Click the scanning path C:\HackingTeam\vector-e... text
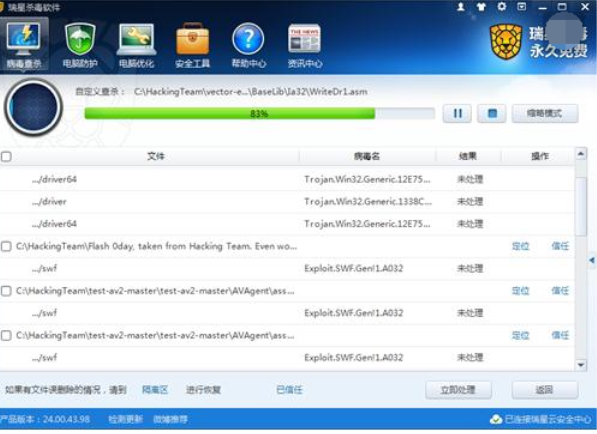Screen dimensions: 597x434 (251, 92)
